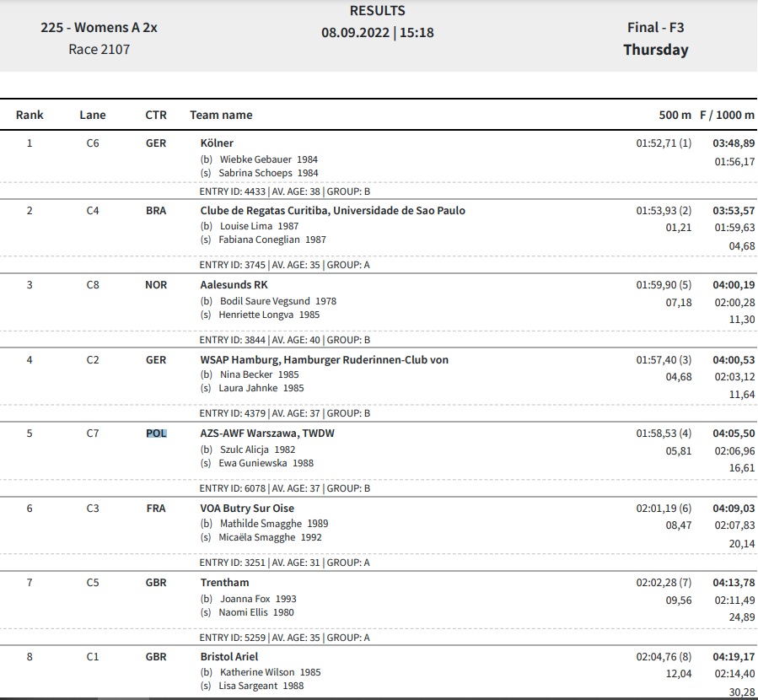Click AZS-AWF Warszawa, TWDW team name
758x700 pixels.
coord(267,433)
